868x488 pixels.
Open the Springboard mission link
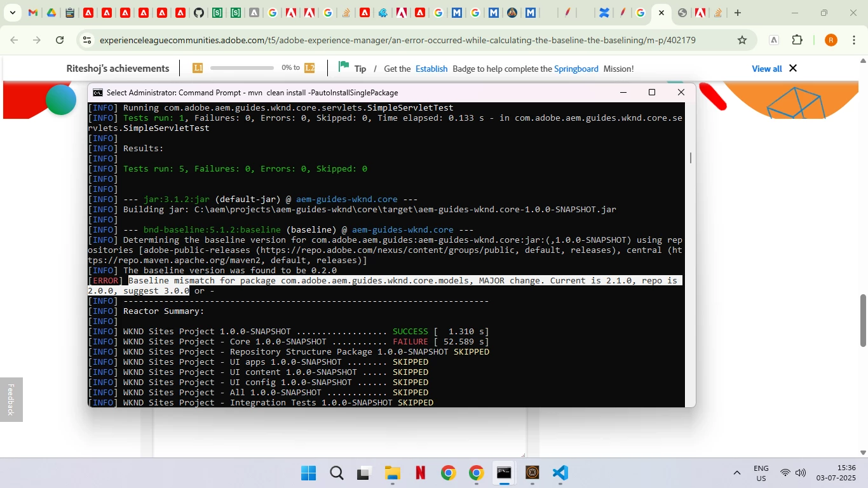tap(576, 69)
